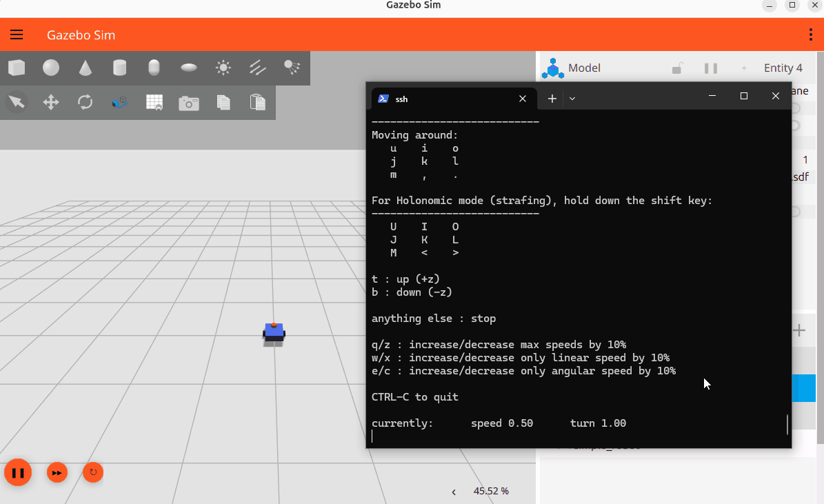Reset the simulation
The height and width of the screenshot is (504, 824).
(93, 472)
